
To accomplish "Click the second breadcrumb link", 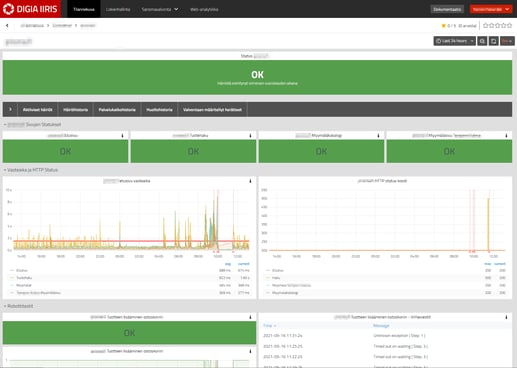I will (x=62, y=25).
